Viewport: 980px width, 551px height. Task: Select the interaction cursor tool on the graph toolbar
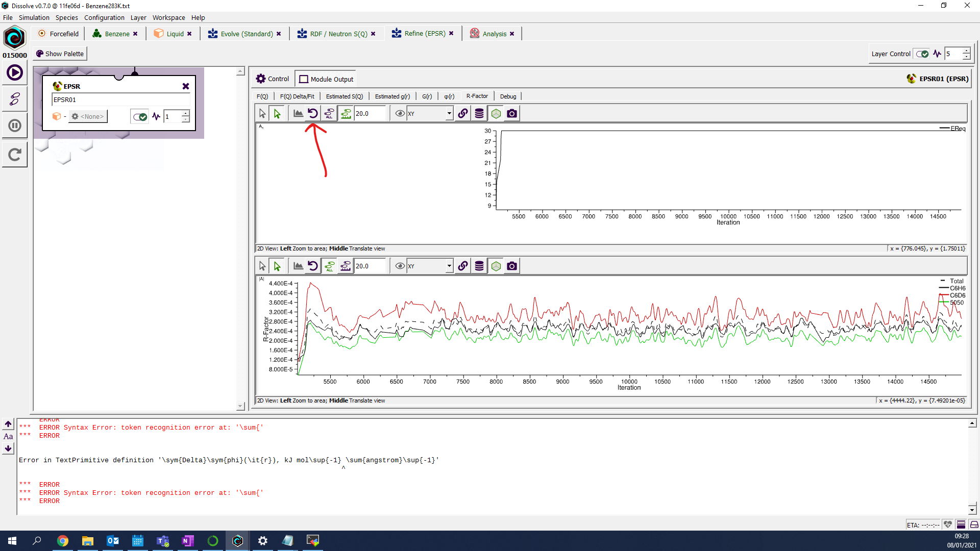point(277,113)
